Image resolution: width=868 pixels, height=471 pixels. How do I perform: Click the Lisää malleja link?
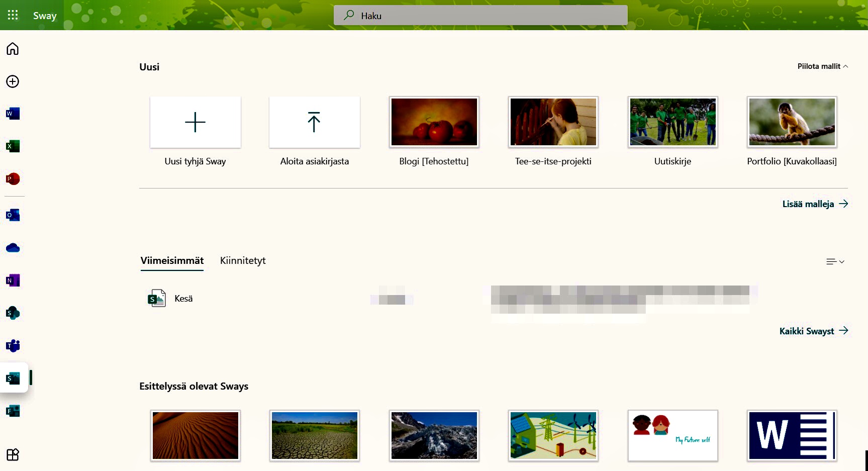pyautogui.click(x=815, y=204)
